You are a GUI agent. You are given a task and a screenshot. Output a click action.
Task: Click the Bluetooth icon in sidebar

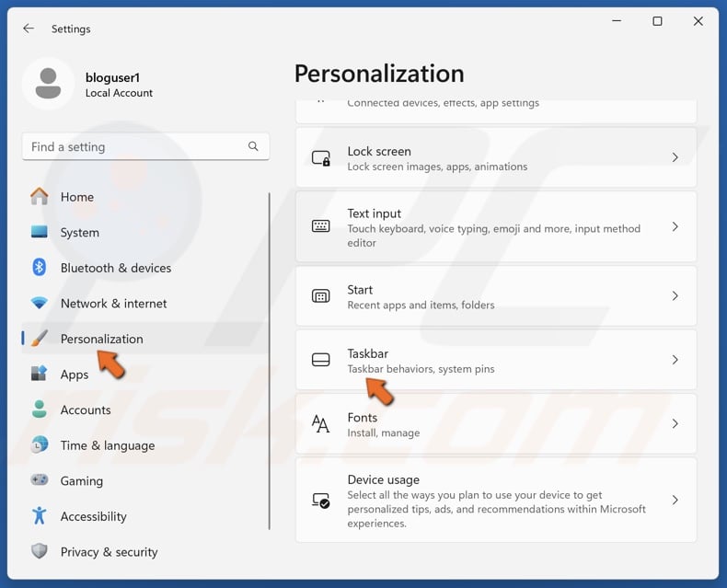pos(40,268)
